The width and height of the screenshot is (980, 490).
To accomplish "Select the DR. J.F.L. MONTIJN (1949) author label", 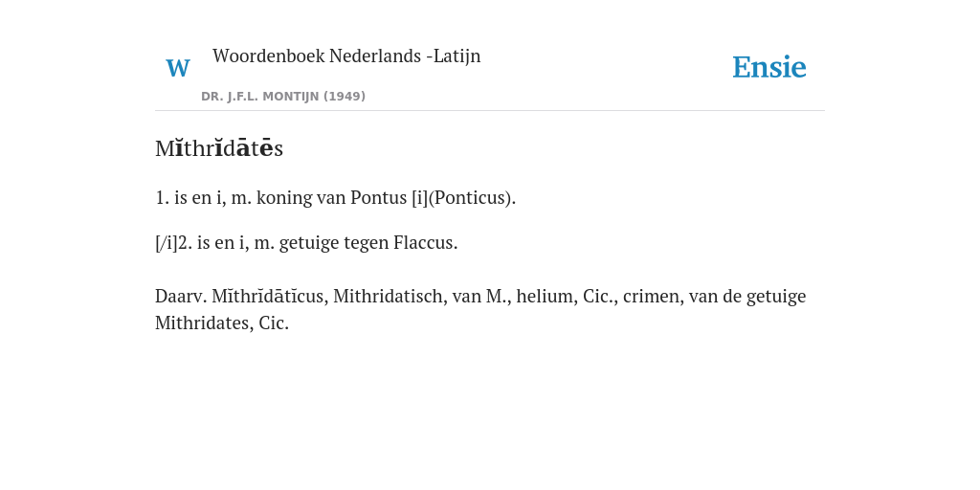I will (x=283, y=97).
